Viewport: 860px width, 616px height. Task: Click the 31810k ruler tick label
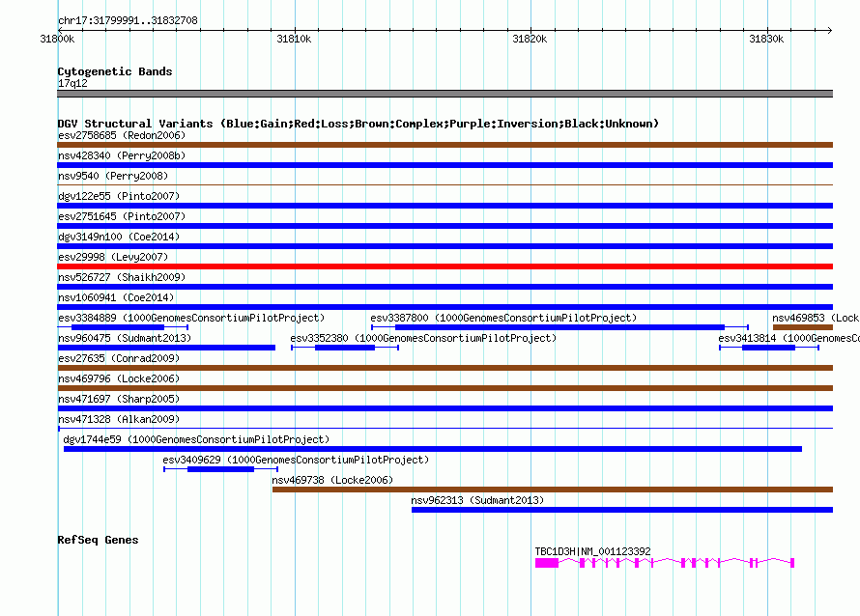pos(294,39)
